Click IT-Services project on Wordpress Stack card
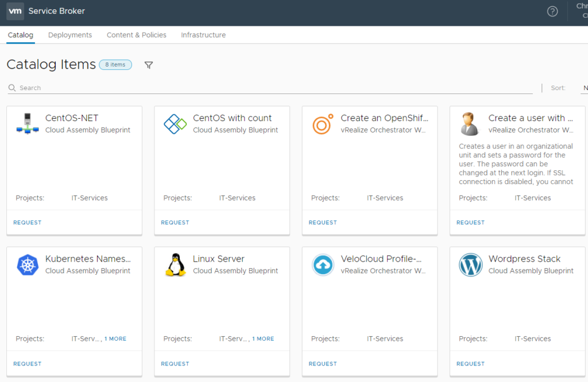Viewport: 588px width, 382px height. coord(532,338)
